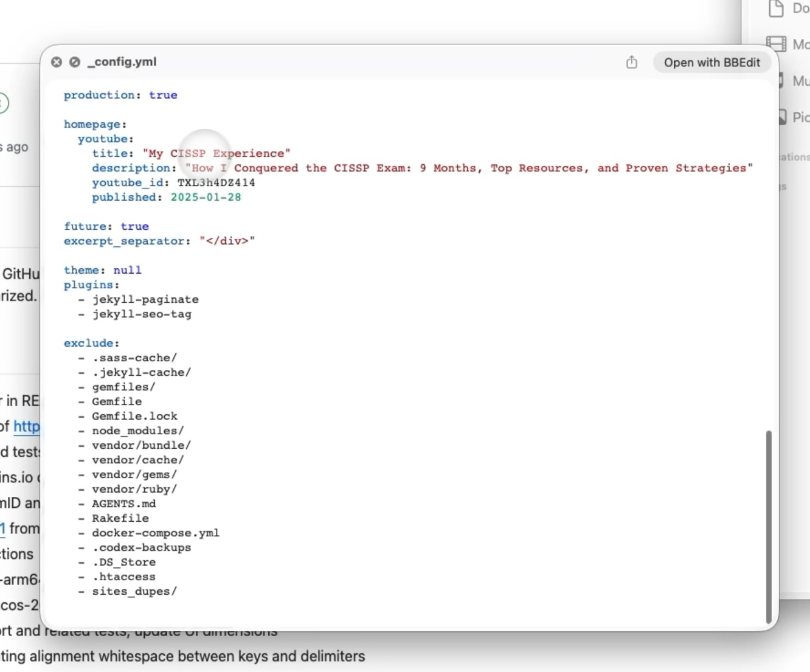Screen dimensions: 810x672
Task: Click the Documents icon in Finder sidebar
Action: pos(777,9)
